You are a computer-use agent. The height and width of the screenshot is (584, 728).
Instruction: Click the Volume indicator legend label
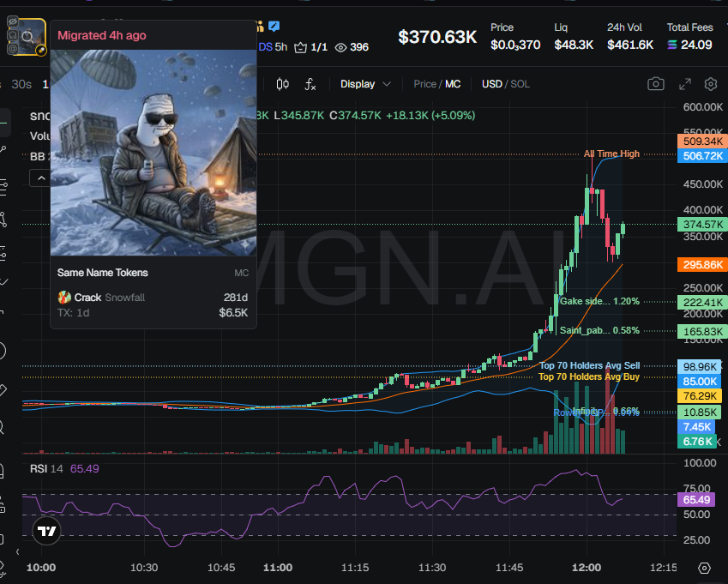pos(40,136)
